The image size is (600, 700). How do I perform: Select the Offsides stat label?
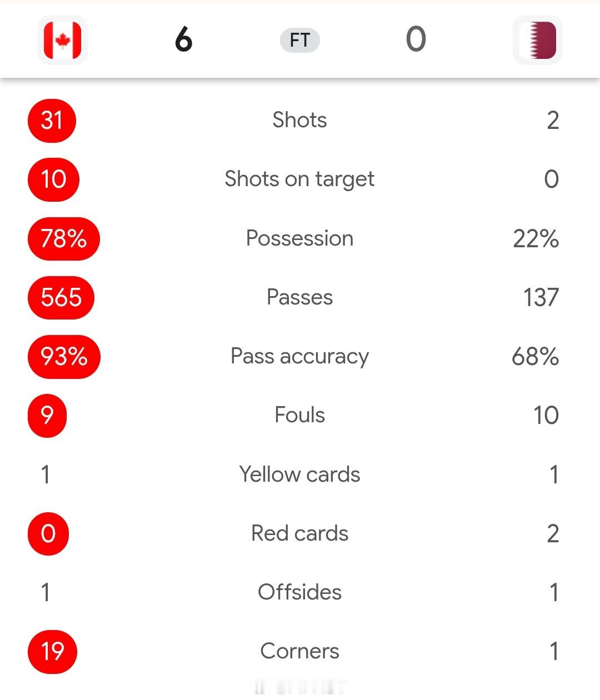[x=300, y=592]
